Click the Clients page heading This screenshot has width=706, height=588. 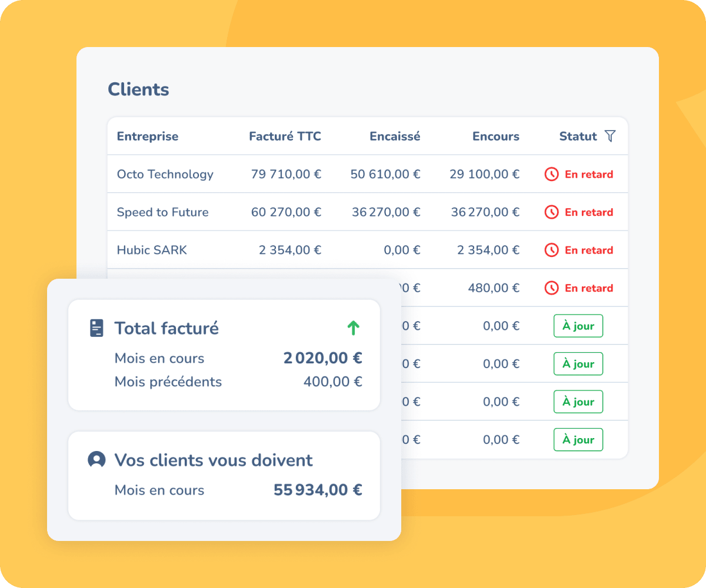click(138, 89)
